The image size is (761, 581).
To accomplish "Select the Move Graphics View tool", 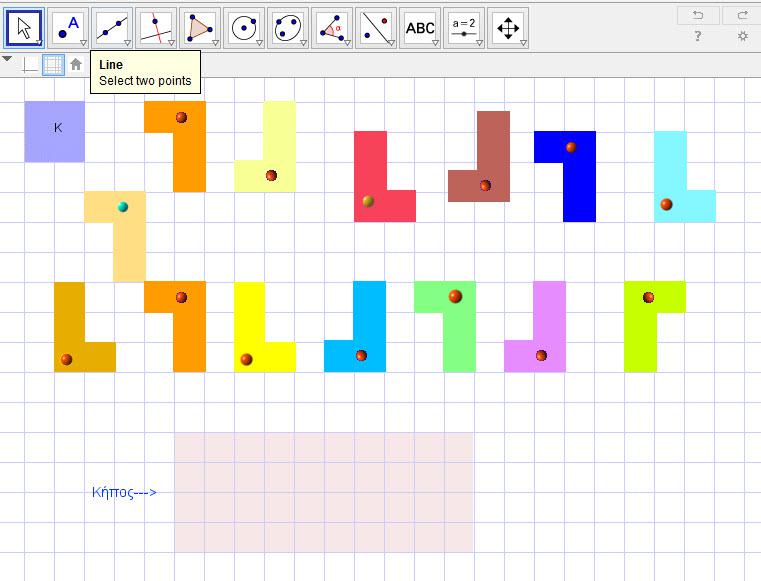I will (508, 28).
